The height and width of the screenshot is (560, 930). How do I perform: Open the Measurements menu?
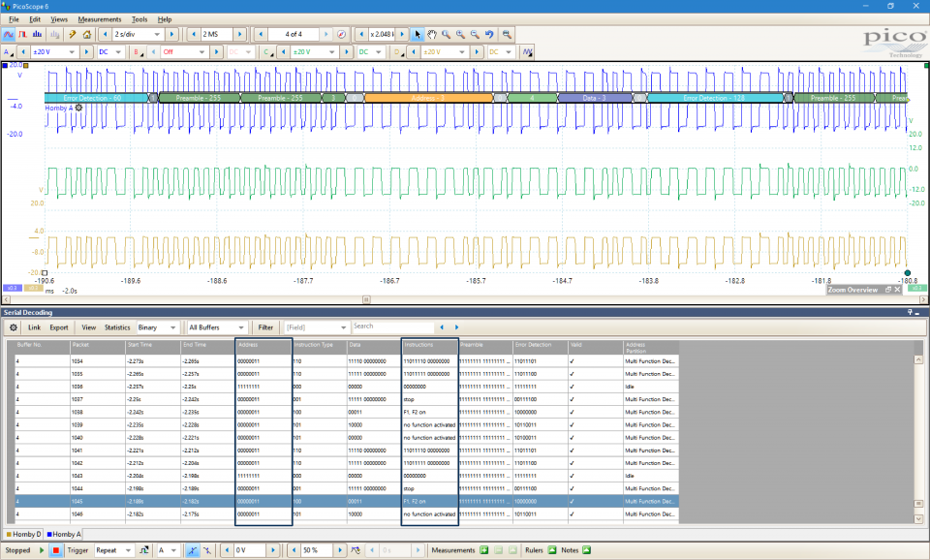point(100,19)
